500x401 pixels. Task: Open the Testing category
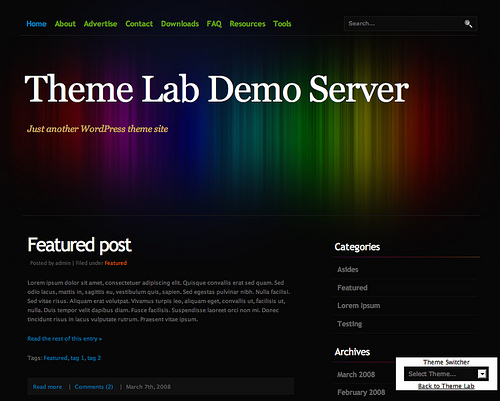[349, 324]
